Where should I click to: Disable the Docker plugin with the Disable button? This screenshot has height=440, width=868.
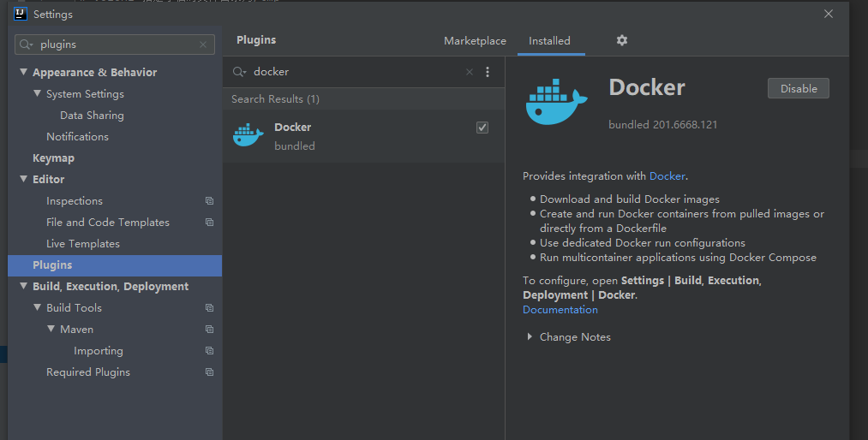799,88
